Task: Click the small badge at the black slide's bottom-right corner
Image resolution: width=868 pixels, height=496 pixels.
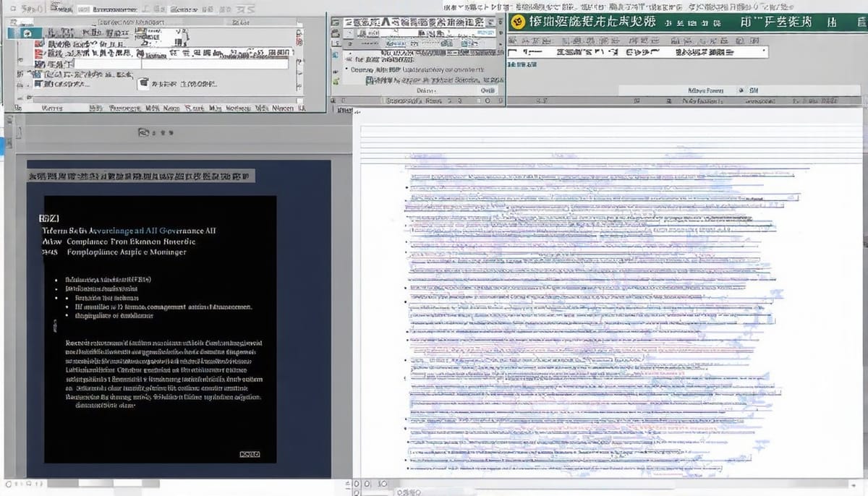Action: (249, 454)
